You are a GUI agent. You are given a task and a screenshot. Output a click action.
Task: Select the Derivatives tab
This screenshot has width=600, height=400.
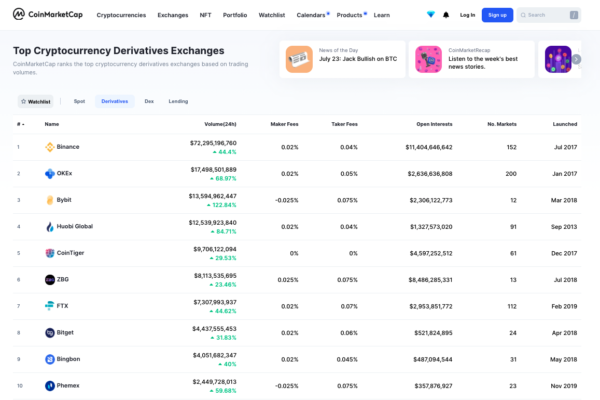pyautogui.click(x=115, y=101)
